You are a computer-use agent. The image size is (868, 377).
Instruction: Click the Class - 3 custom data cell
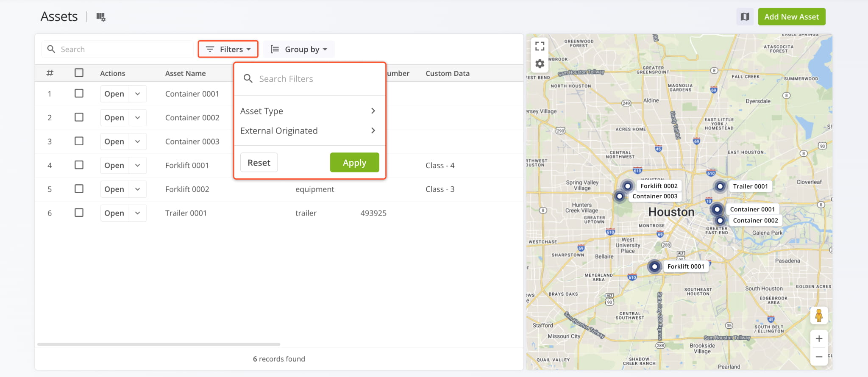(x=440, y=189)
